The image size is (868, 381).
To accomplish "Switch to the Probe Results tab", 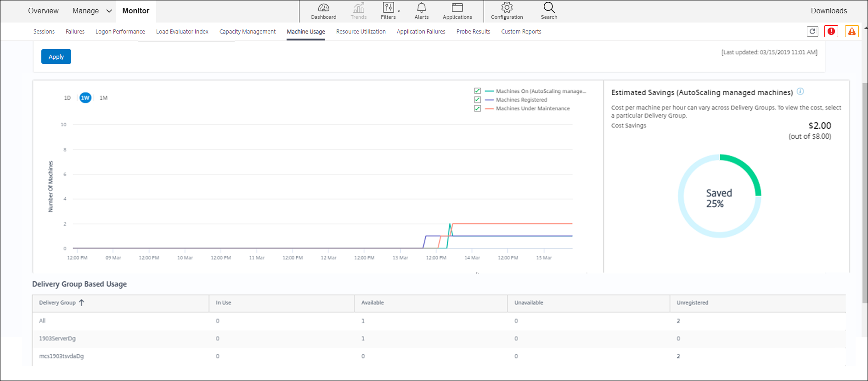I will pyautogui.click(x=473, y=32).
